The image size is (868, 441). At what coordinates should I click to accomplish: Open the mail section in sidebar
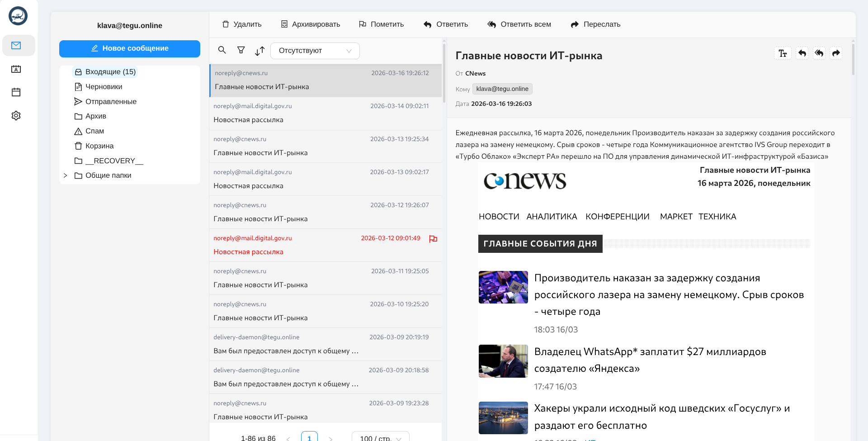coord(16,45)
